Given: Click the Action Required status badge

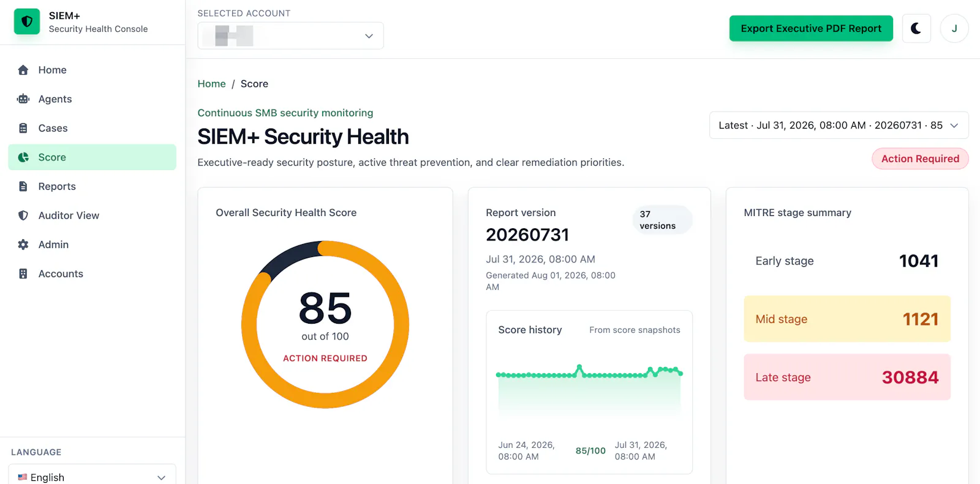Looking at the screenshot, I should 920,158.
